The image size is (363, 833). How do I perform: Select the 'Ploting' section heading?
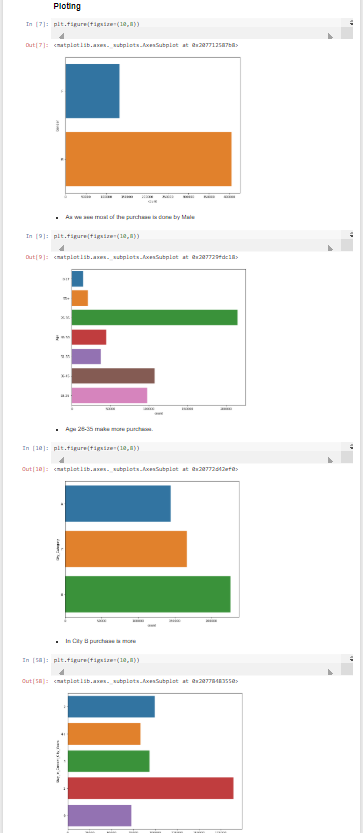coord(67,7)
